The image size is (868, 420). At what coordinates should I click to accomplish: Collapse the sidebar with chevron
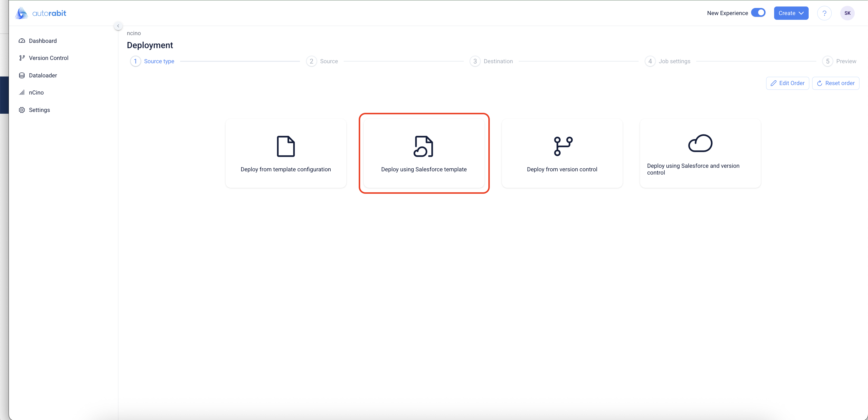[x=118, y=26]
